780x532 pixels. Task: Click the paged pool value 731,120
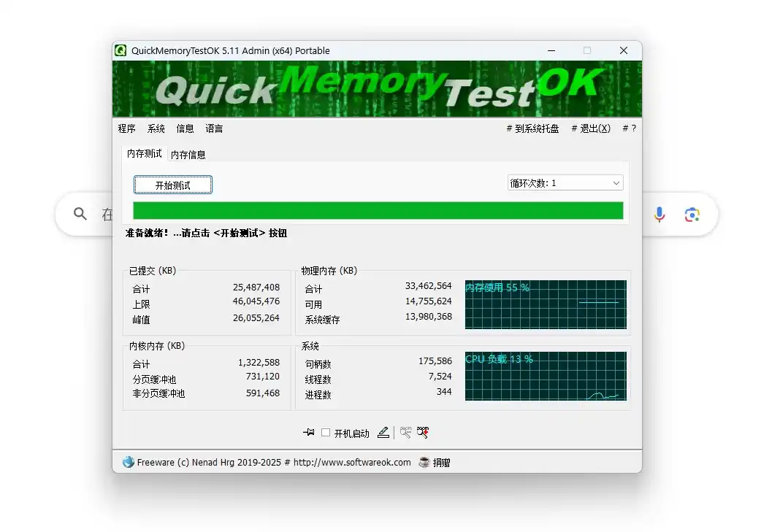click(x=263, y=377)
